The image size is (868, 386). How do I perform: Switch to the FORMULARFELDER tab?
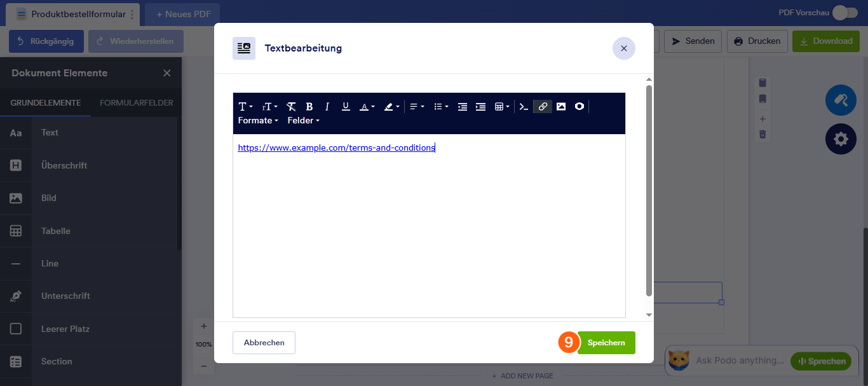pyautogui.click(x=137, y=102)
